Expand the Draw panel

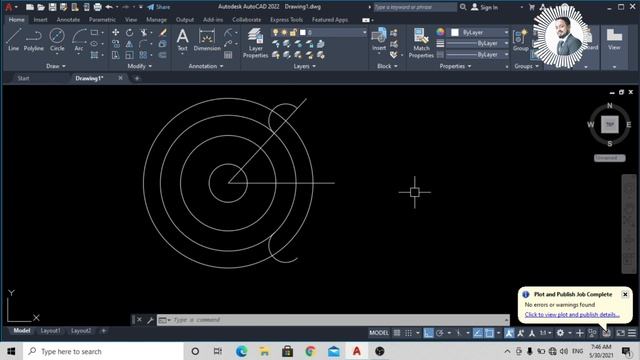point(56,66)
